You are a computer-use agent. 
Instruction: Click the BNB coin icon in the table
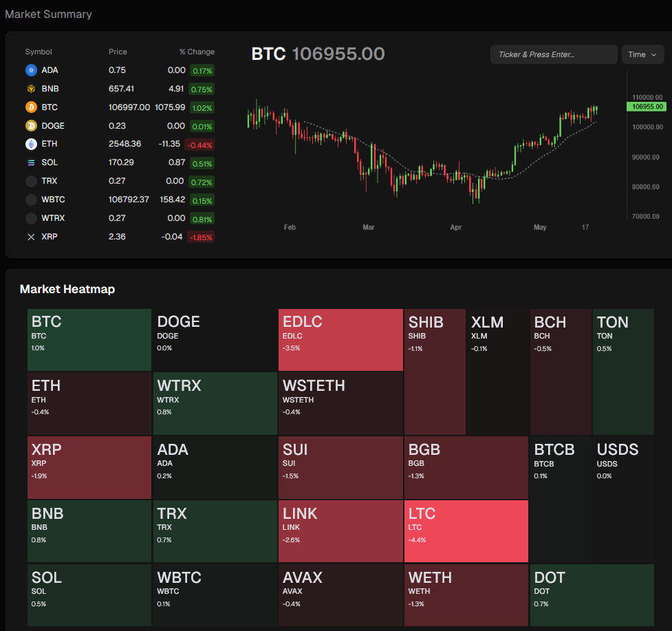pyautogui.click(x=31, y=89)
